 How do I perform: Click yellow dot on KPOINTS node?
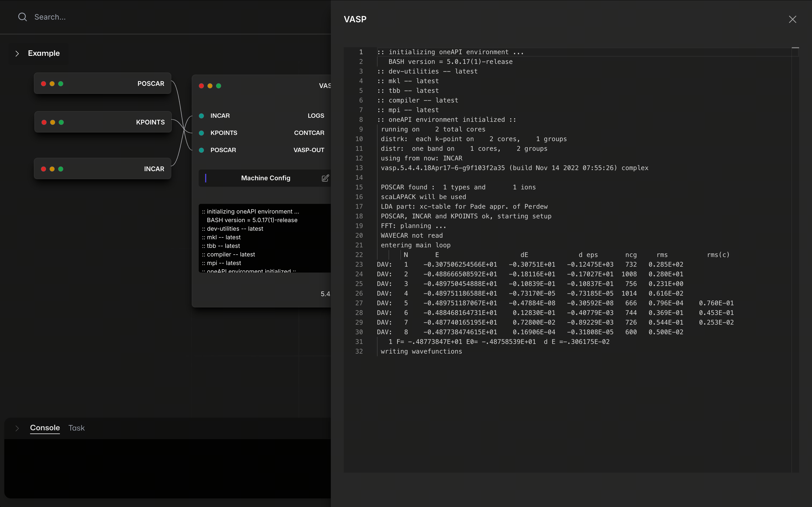(x=53, y=122)
